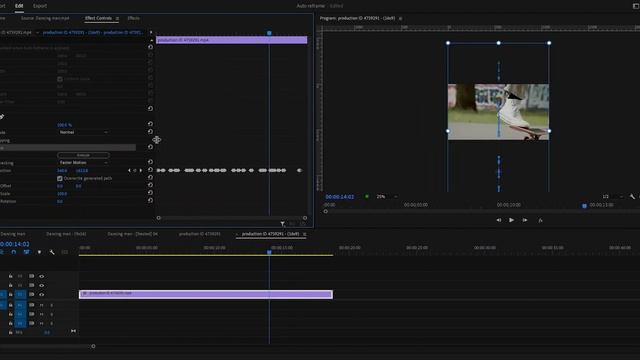This screenshot has height=360, width=640.
Task: Click the timeline playhead marker
Action: point(269,252)
